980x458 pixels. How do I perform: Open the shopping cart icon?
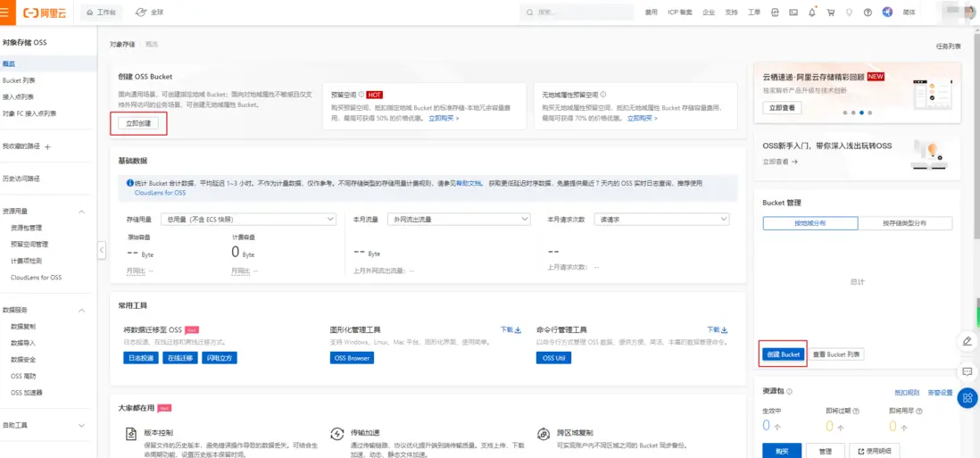(x=831, y=12)
